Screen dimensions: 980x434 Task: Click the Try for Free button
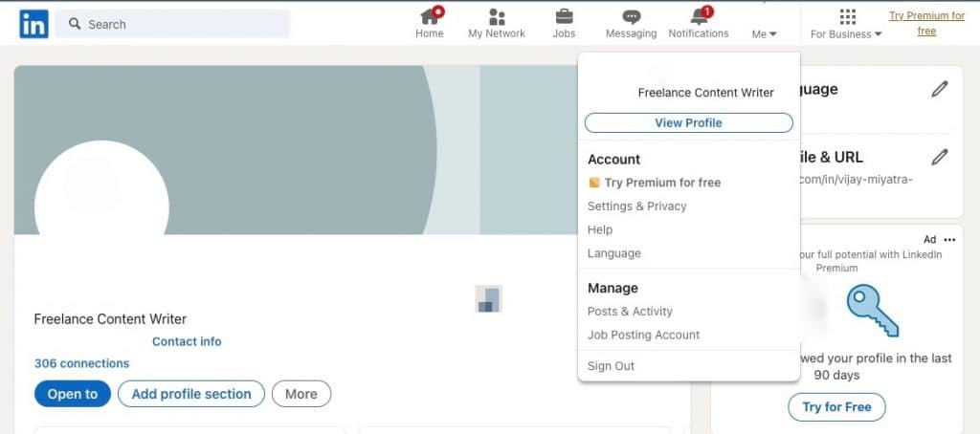coord(836,407)
